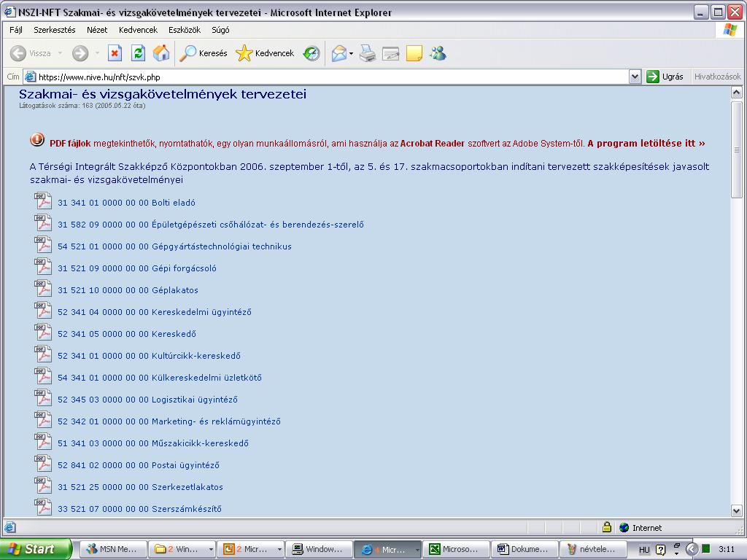
Task: Open Gépgyártástechnológiai technikus link
Action: (174, 246)
